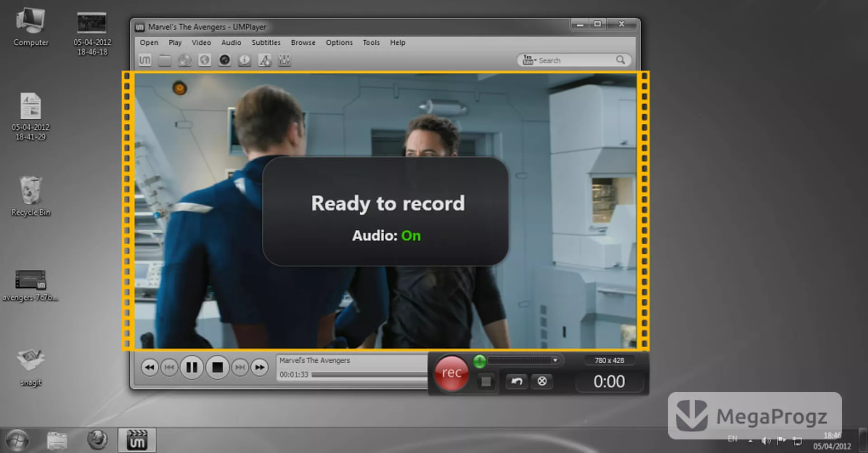Screen dimensions: 868x453
Task: Open File Explorer from the taskbar
Action: click(x=57, y=440)
